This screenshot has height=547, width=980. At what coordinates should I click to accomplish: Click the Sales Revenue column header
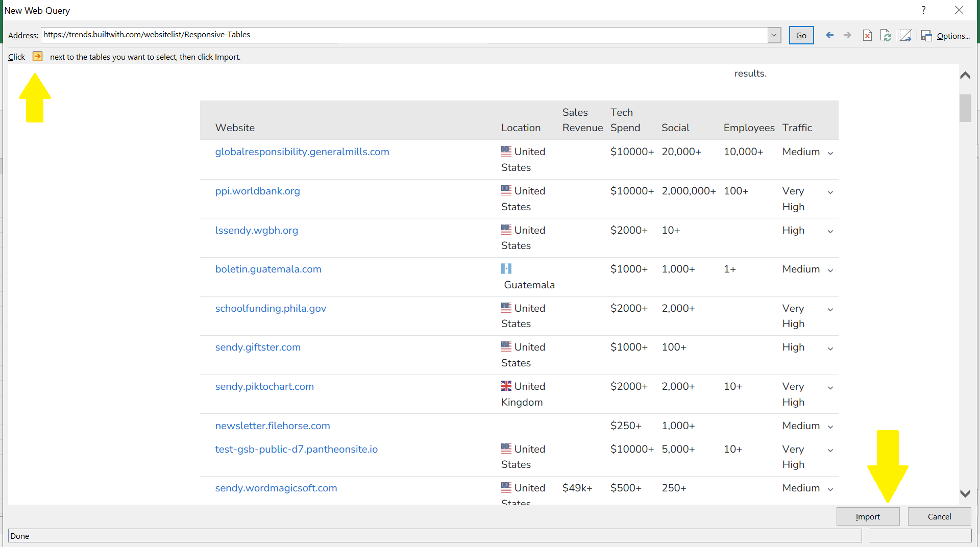point(582,120)
